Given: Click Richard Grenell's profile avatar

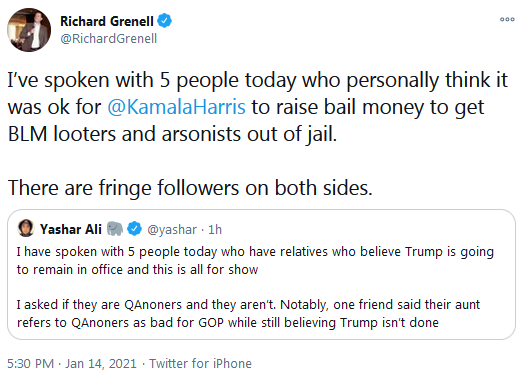Looking at the screenshot, I should pos(29,30).
